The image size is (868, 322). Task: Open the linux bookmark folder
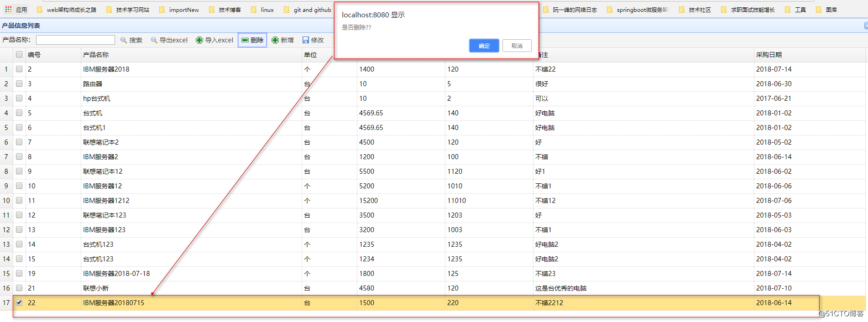tap(262, 10)
